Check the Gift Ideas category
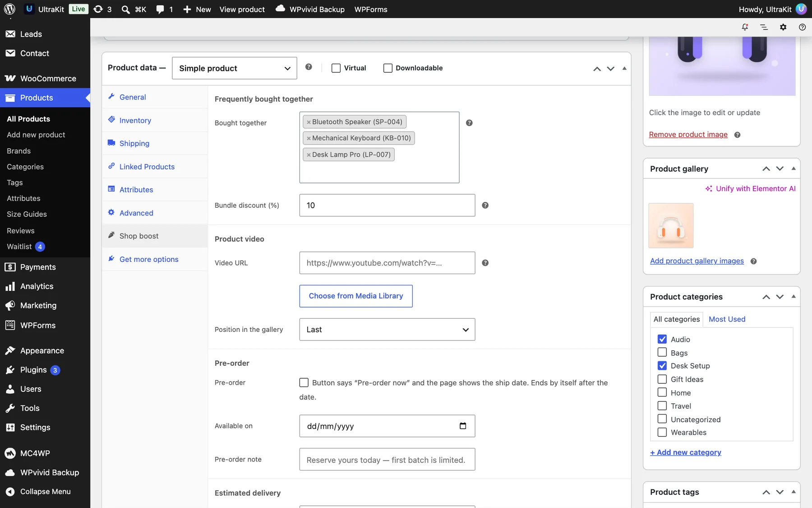The width and height of the screenshot is (812, 508). pos(662,379)
